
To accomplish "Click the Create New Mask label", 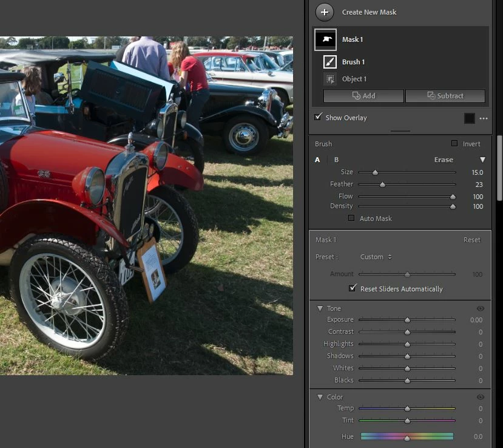I will click(369, 12).
